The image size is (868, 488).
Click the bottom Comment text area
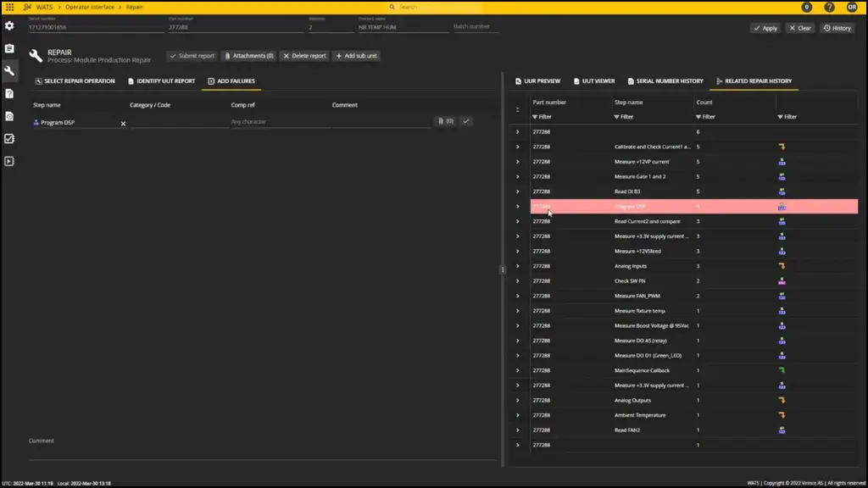pyautogui.click(x=263, y=449)
